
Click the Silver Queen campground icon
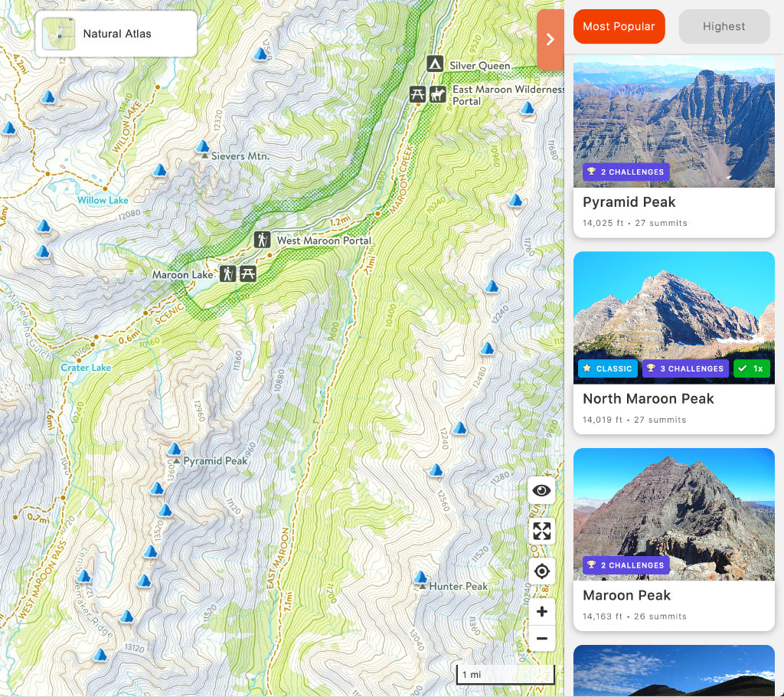[x=435, y=64]
